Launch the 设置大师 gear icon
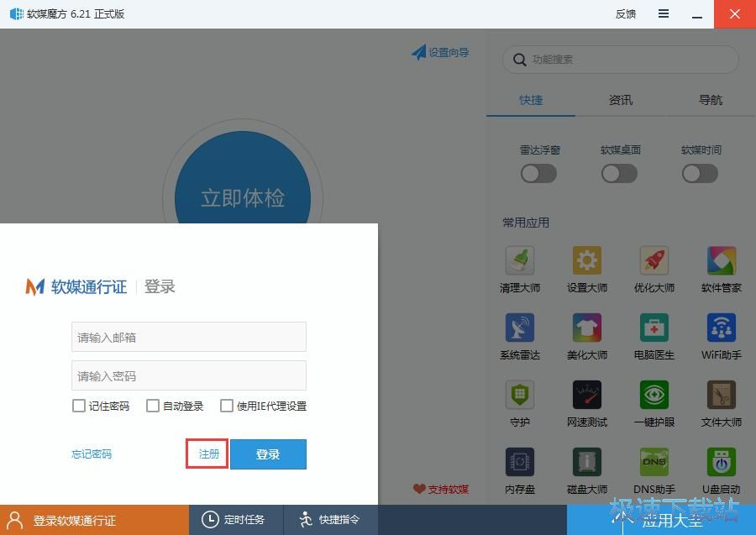The height and width of the screenshot is (535, 756). point(587,260)
